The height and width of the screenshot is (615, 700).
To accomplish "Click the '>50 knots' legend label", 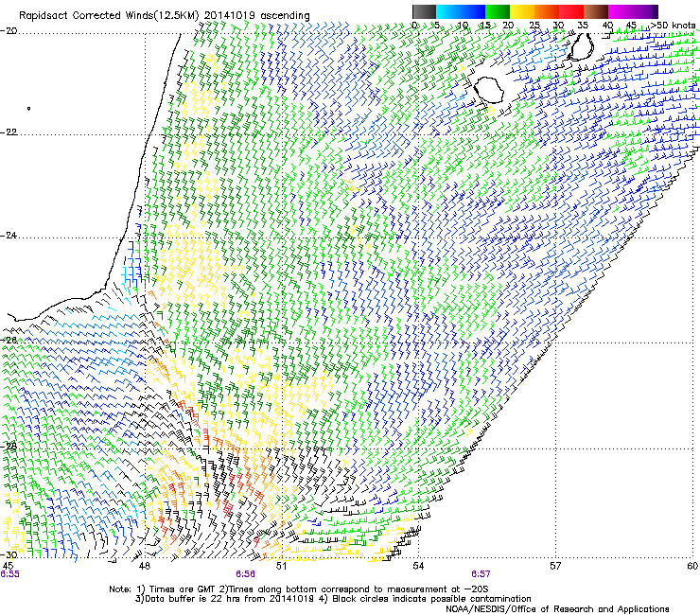I will tap(674, 26).
